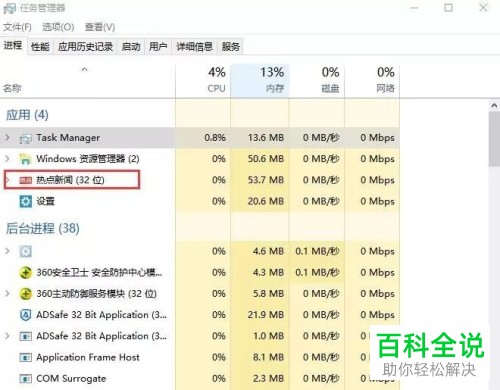Click the shield icon of first ADSafe row

(x=26, y=315)
